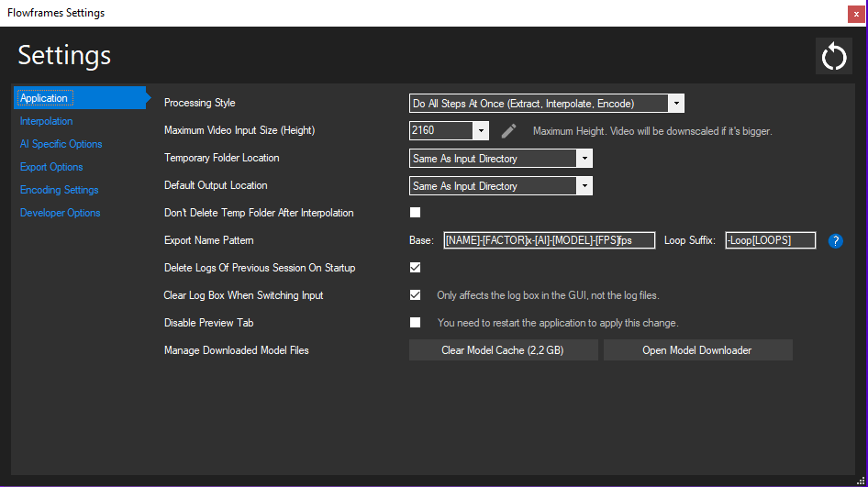Image resolution: width=868 pixels, height=487 pixels.
Task: Click the reset settings circular arrow icon
Action: pyautogui.click(x=834, y=56)
